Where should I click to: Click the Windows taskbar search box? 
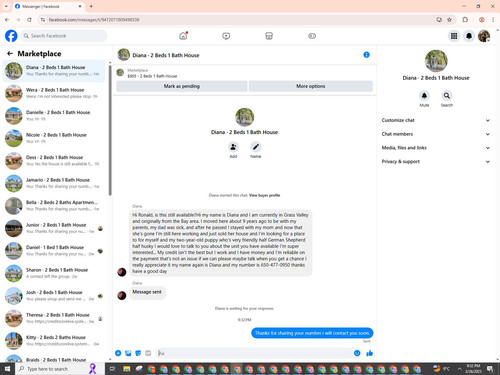pyautogui.click(x=60, y=369)
